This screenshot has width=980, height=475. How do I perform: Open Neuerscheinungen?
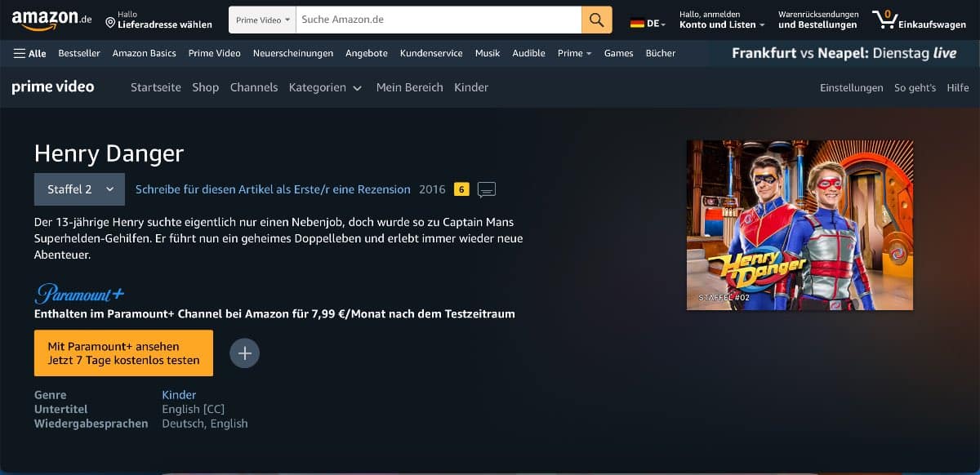click(x=293, y=53)
